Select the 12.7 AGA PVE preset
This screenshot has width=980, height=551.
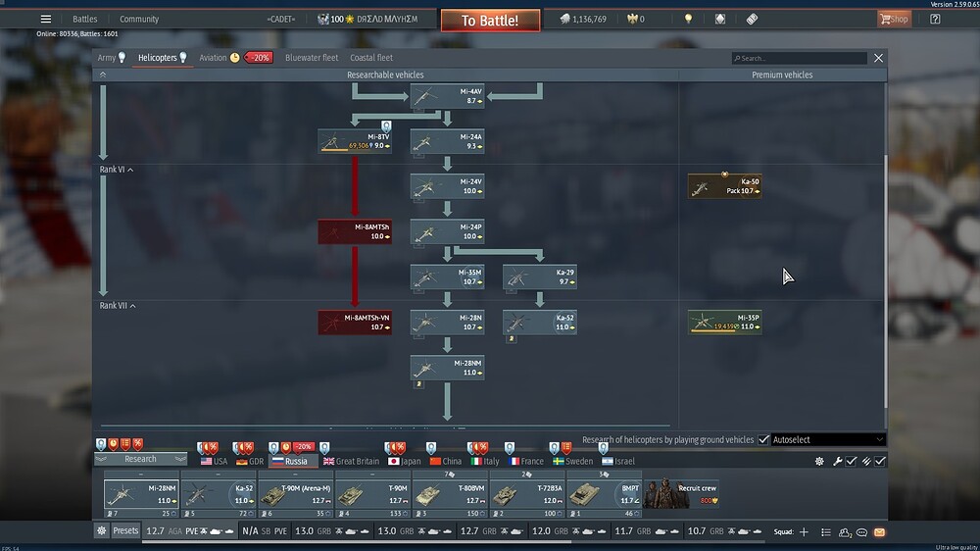coord(189,531)
